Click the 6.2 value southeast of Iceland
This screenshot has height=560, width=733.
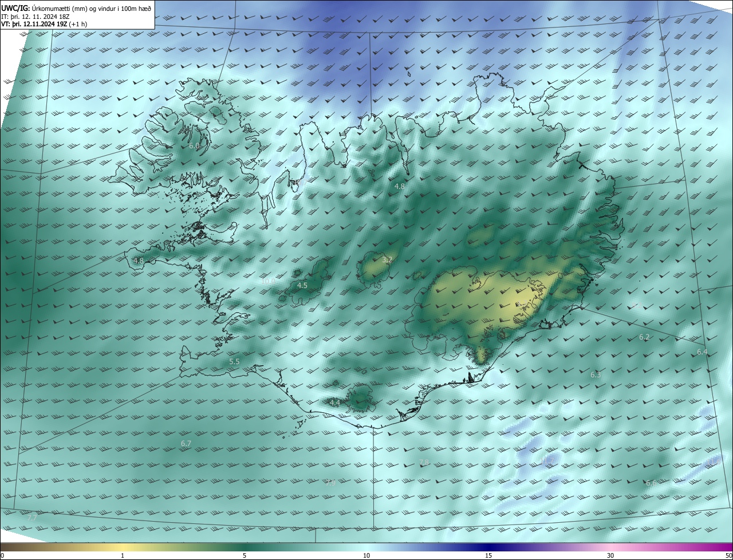644,337
